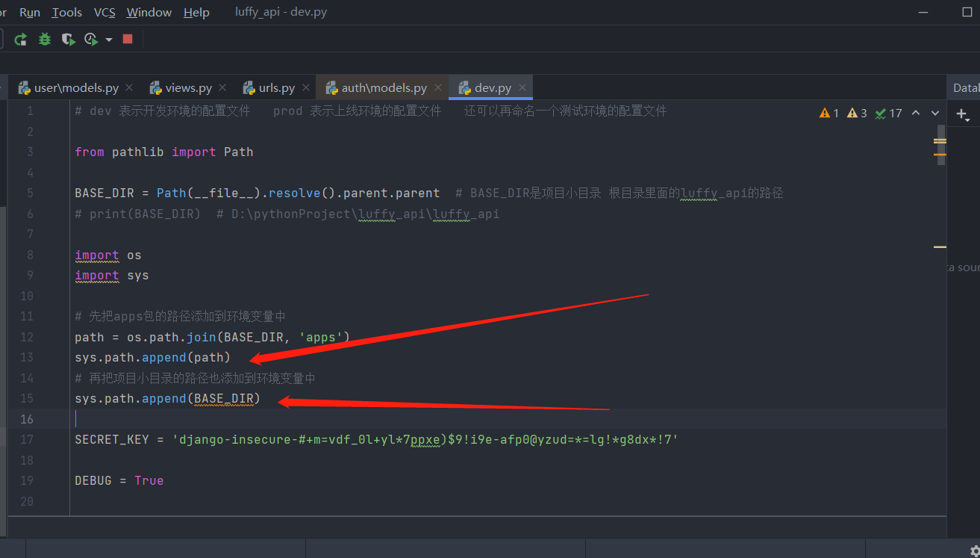Click the commented print(BASE_DIR) line
This screenshot has width=980, height=558.
[x=287, y=214]
